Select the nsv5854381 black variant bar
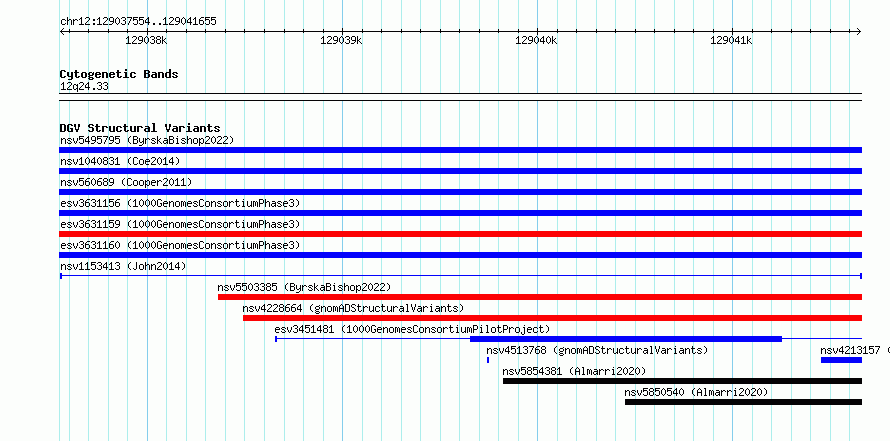The height and width of the screenshot is (441, 890). tap(682, 381)
